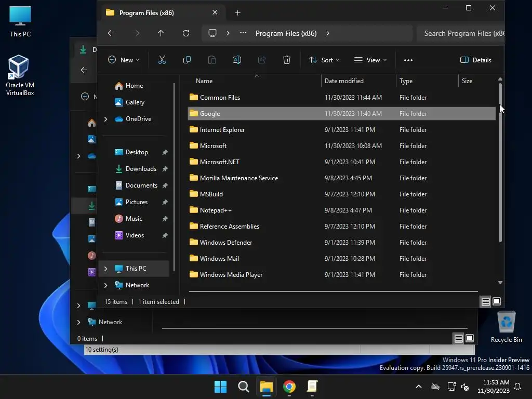Unpin Documents from Quick access
The width and height of the screenshot is (532, 399).
[165, 185]
